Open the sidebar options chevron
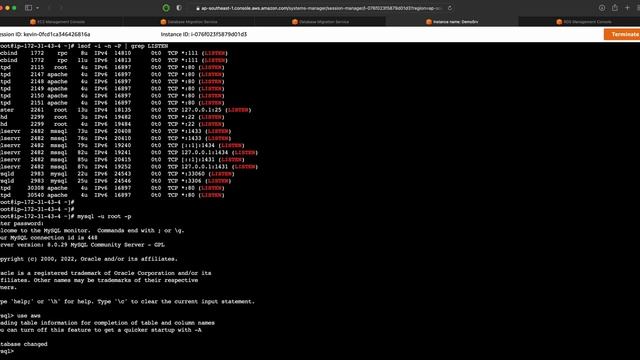This screenshot has width=640, height=360. pyautogui.click(x=37, y=8)
